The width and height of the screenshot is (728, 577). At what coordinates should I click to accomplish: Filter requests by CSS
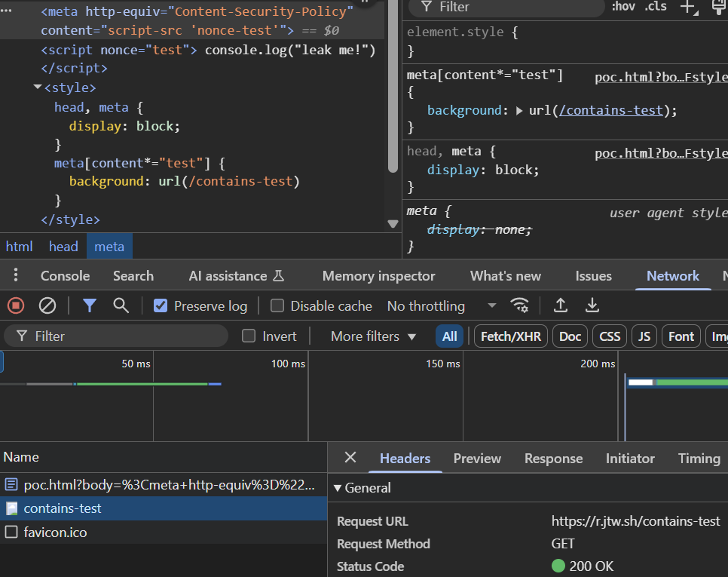pos(610,336)
